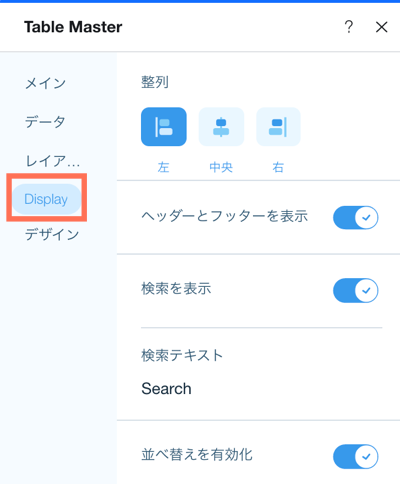Turn off the 並べ替えを有効化 toggle
400x484 pixels.
pyautogui.click(x=355, y=456)
